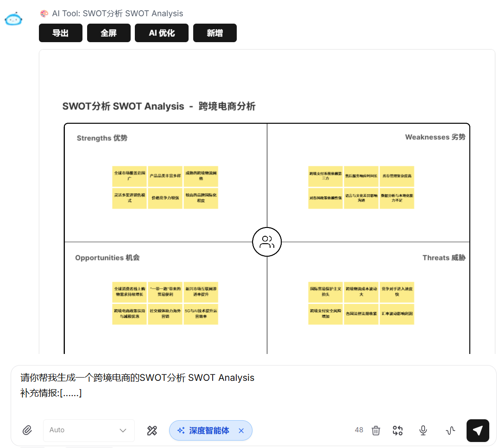499x448 pixels.
Task: Click the AI 优化 button
Action: [162, 33]
